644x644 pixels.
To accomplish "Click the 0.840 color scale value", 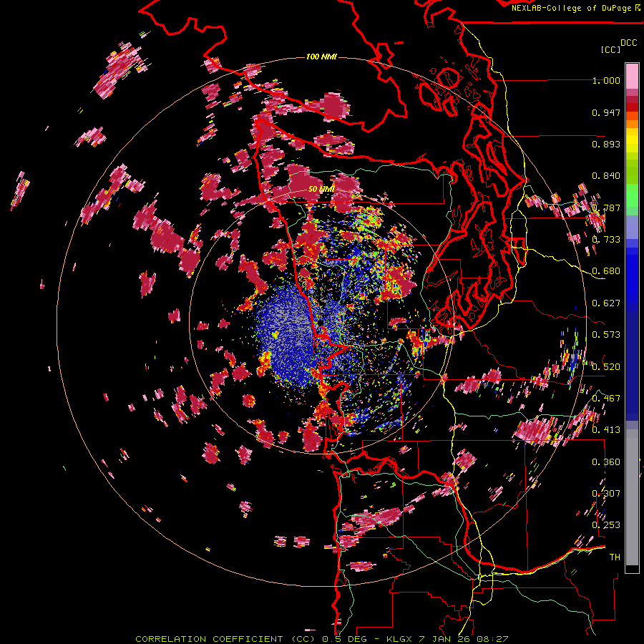I will pos(606,176).
